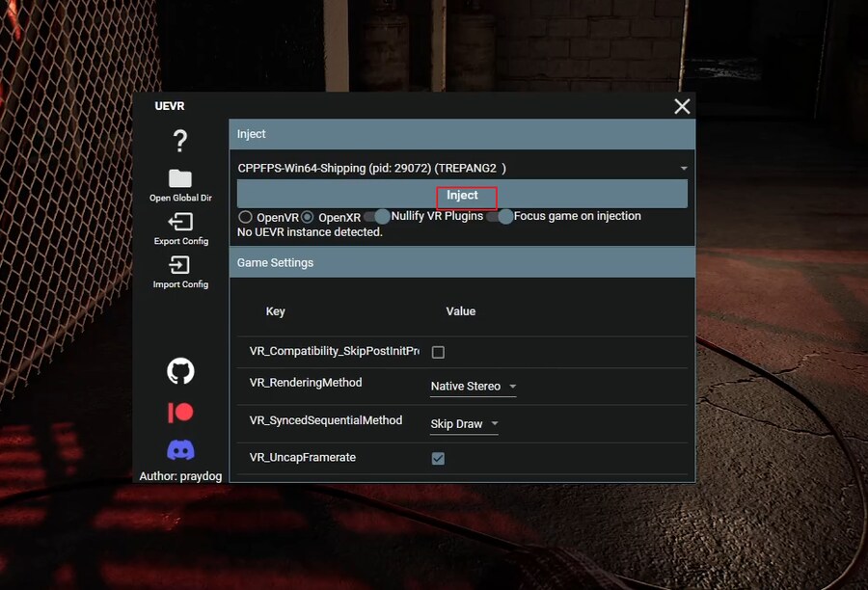Open the Discord icon in sidebar

tap(179, 450)
